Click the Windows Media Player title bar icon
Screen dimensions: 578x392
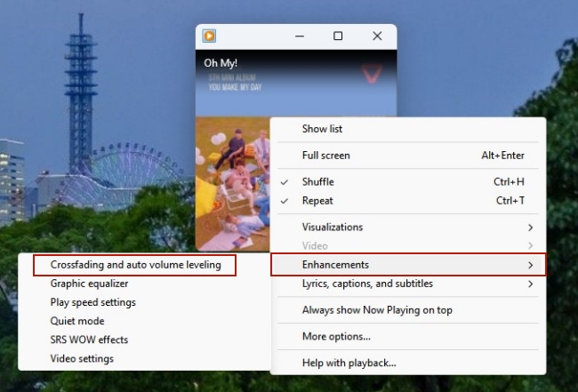tap(209, 36)
